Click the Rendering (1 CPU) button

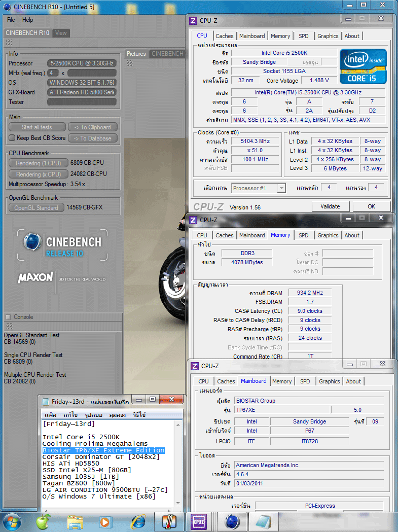click(39, 163)
